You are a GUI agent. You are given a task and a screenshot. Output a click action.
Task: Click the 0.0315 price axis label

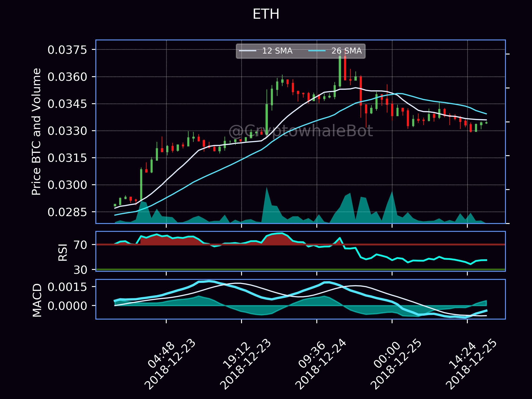(67, 158)
